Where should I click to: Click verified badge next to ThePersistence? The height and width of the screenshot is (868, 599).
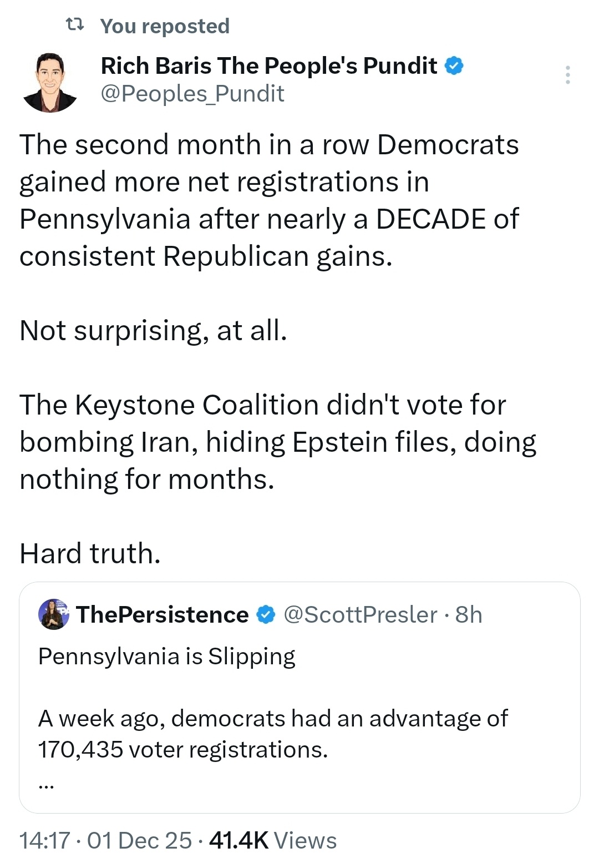coord(266,615)
